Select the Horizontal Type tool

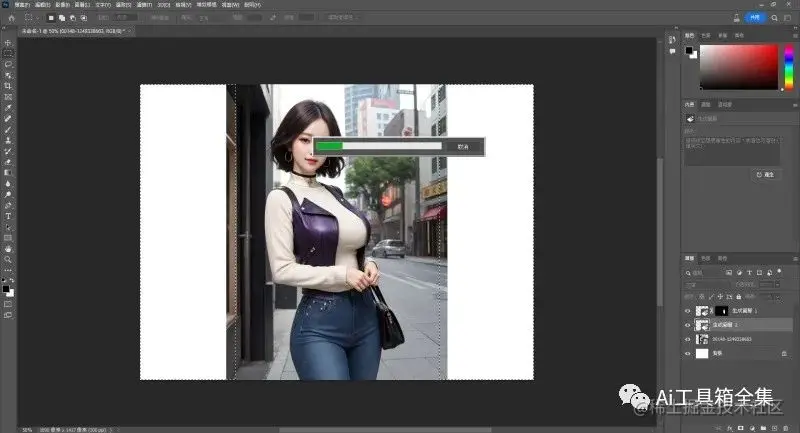point(8,216)
